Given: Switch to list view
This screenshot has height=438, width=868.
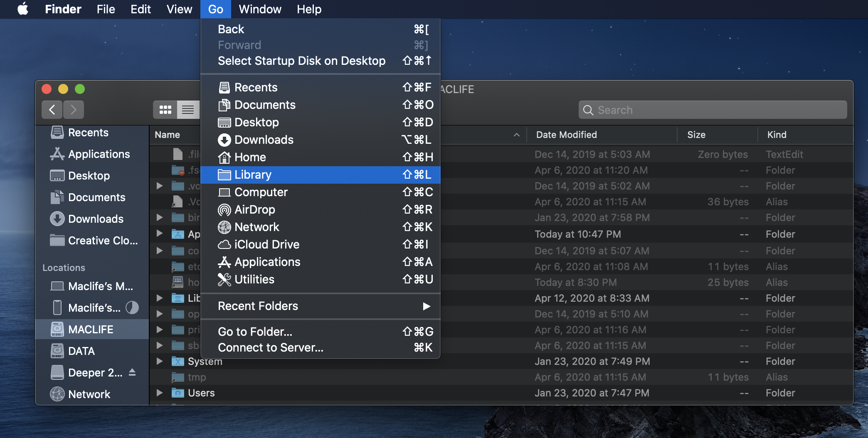Looking at the screenshot, I should coord(188,110).
